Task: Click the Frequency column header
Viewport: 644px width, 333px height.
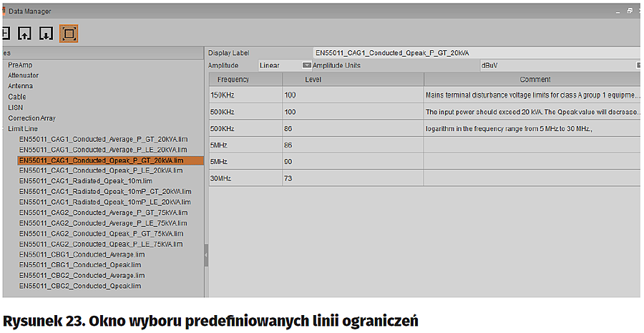Action: (233, 79)
